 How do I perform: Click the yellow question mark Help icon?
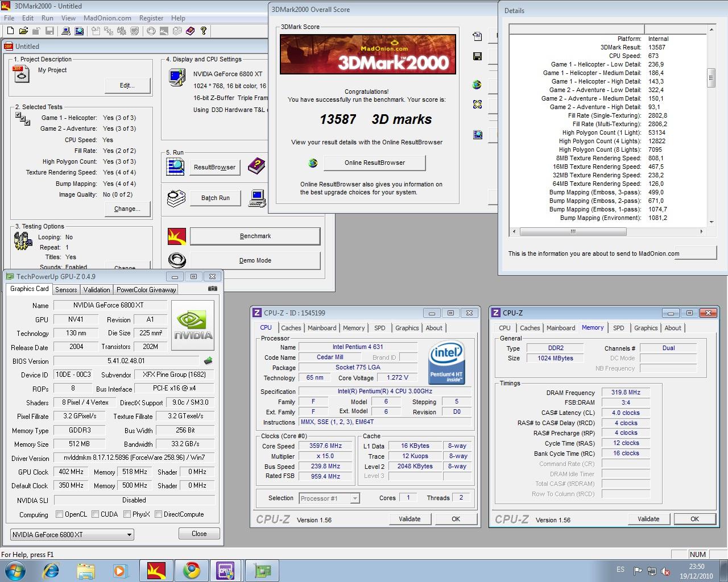pos(203,31)
